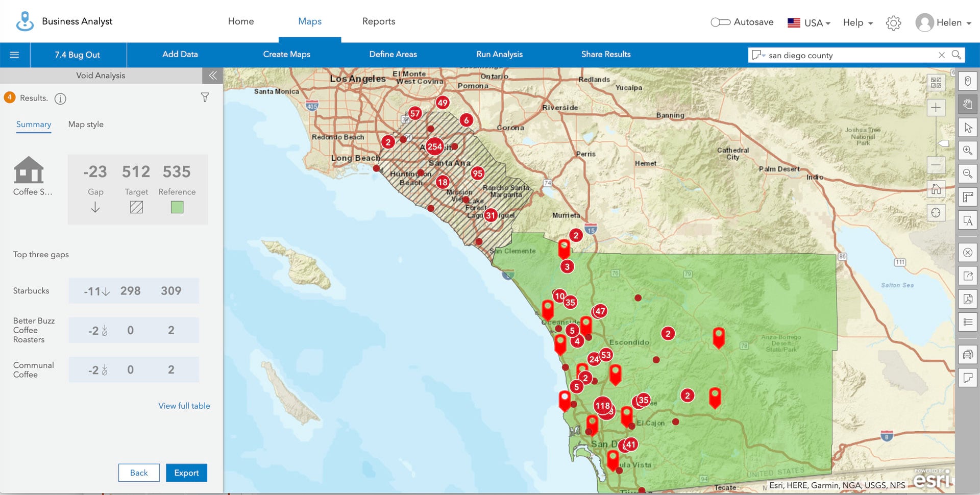Viewport: 980px width, 495px height.
Task: Open the area boundary shape tool
Action: (x=968, y=378)
